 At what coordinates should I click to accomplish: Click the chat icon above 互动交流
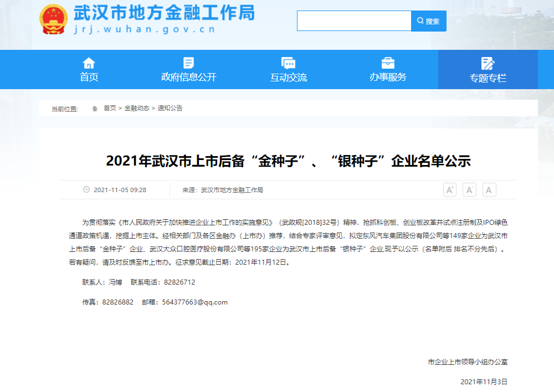288,62
